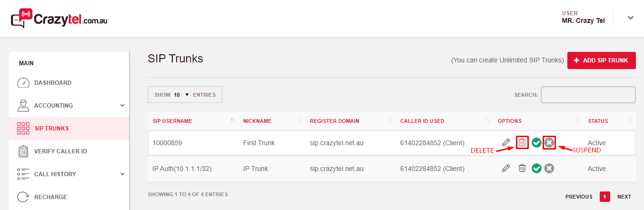Click the pencil edit icon for First Trunk
Image resolution: width=644 pixels, height=210 pixels.
tap(506, 142)
